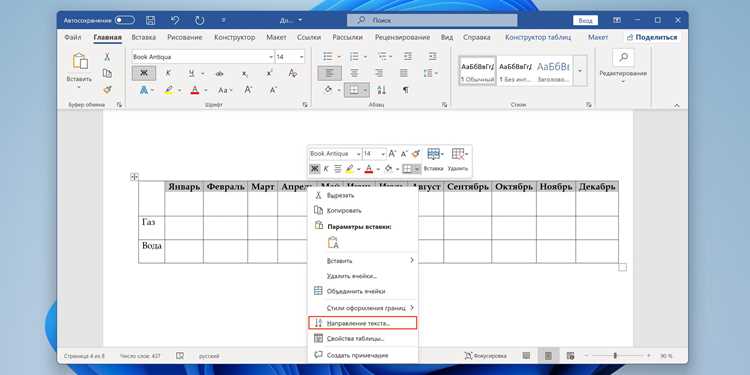The height and width of the screenshot is (375, 750).
Task: Open the ribbon Borders dropdown arrow
Action: point(364,90)
